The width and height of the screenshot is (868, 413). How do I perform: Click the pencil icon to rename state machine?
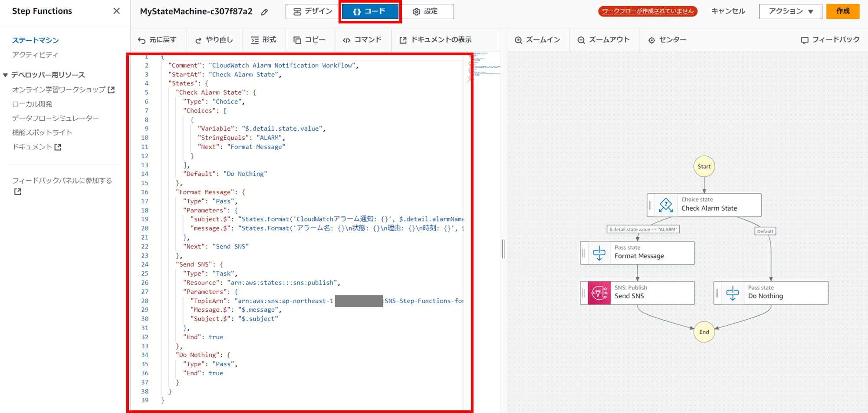tap(264, 12)
